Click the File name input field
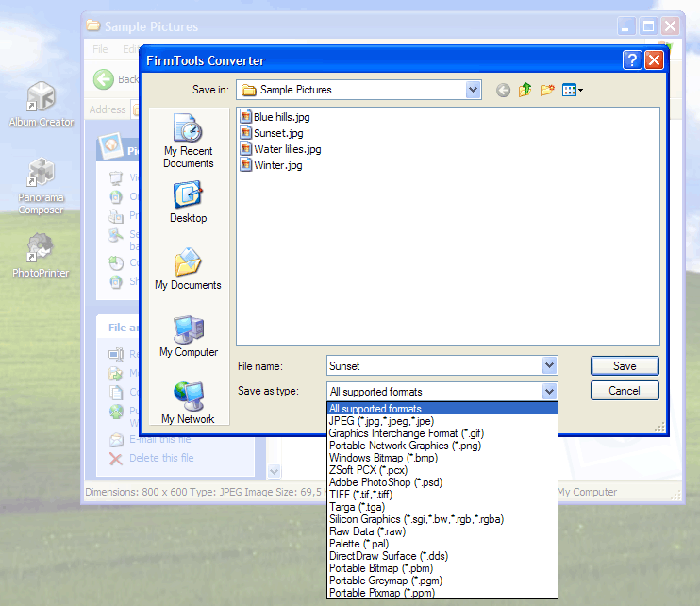The width and height of the screenshot is (700, 606). [x=435, y=365]
